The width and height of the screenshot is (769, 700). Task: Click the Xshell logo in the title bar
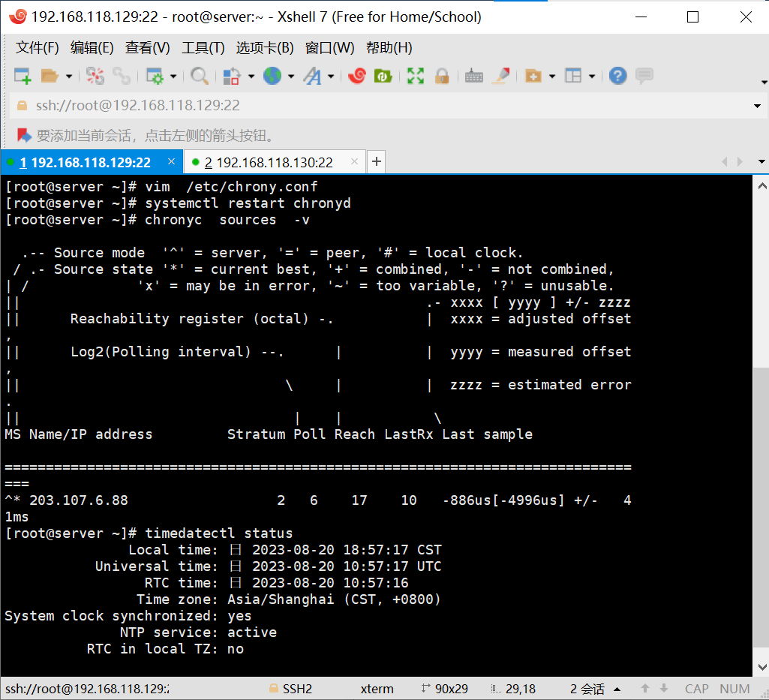click(x=18, y=17)
